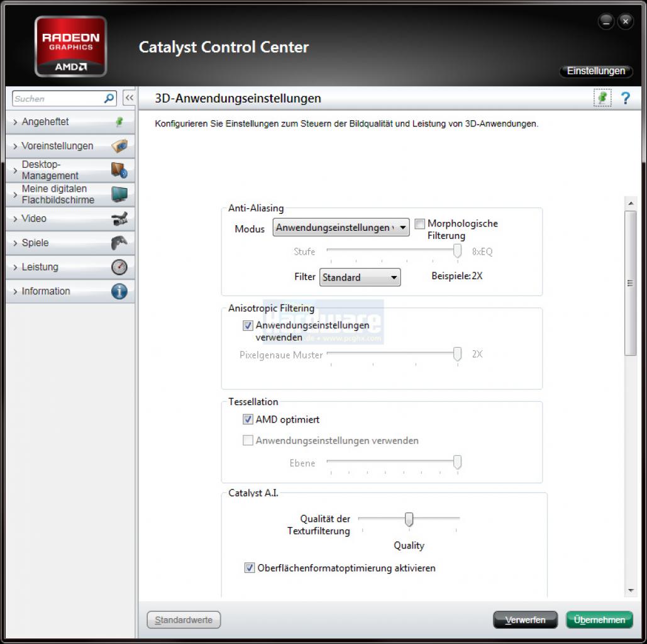647x644 pixels.
Task: Expand Meine digitalen Flachbildschirme section
Action: 70,194
